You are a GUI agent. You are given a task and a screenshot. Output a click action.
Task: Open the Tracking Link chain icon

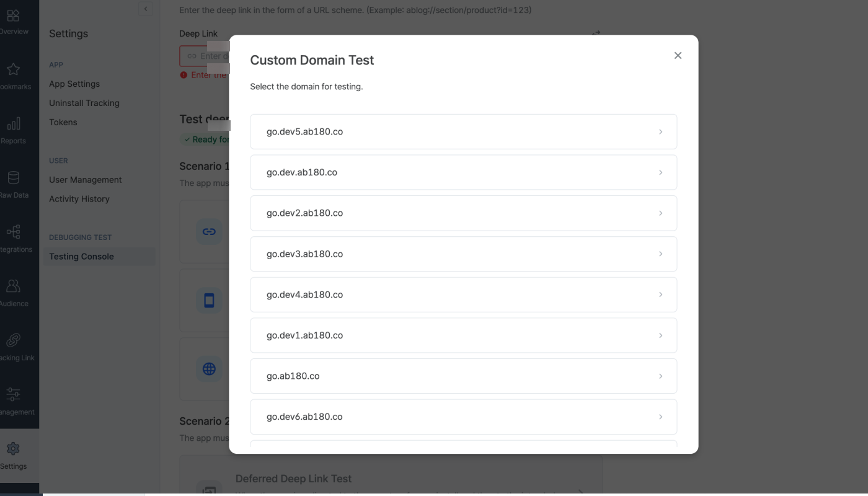13,340
